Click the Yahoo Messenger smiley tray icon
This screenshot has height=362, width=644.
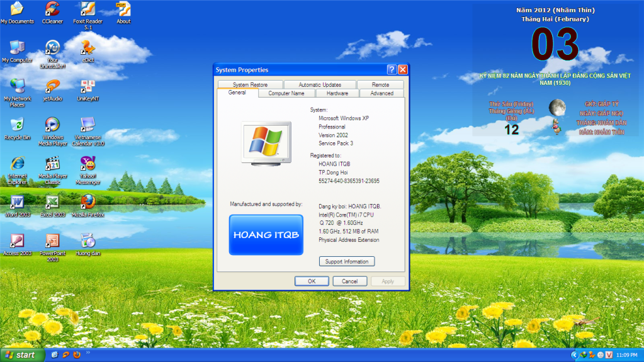pos(600,354)
